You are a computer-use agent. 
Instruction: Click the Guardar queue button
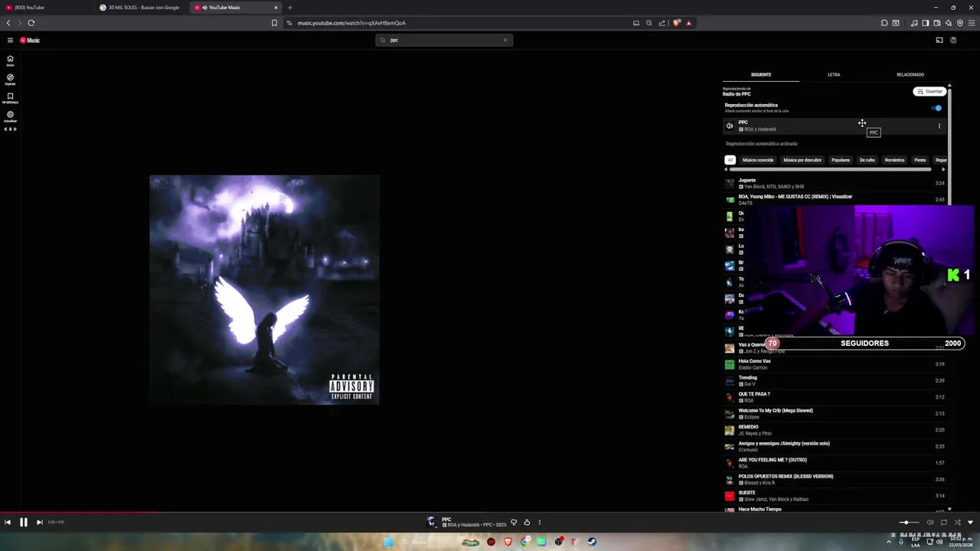pos(929,92)
